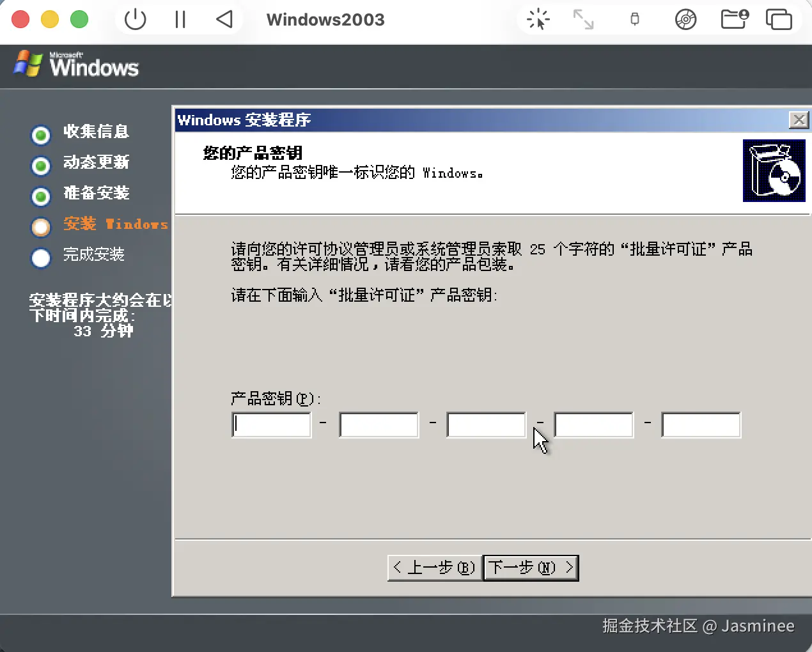Click the back triangle icon in toolbar
Image resolution: width=812 pixels, height=652 pixels.
point(224,19)
